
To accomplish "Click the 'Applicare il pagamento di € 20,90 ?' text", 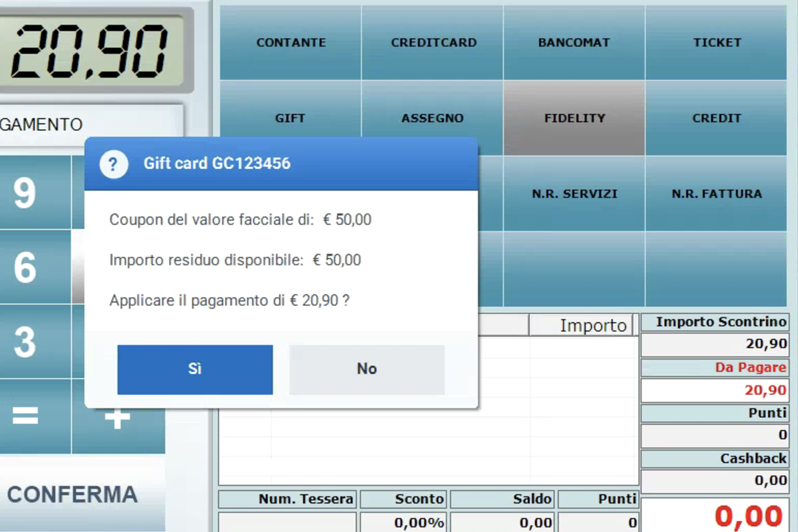I will [229, 301].
